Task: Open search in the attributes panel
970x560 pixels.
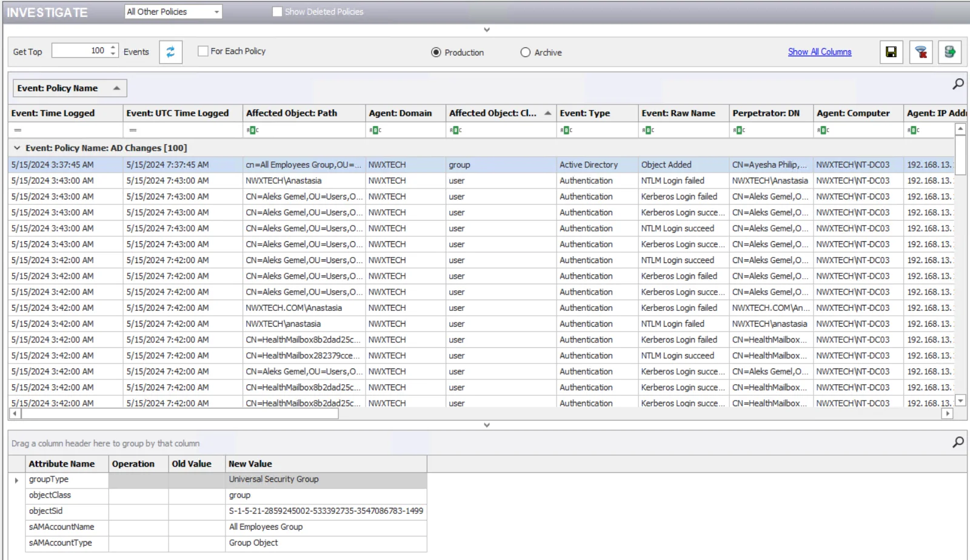Action: tap(958, 442)
